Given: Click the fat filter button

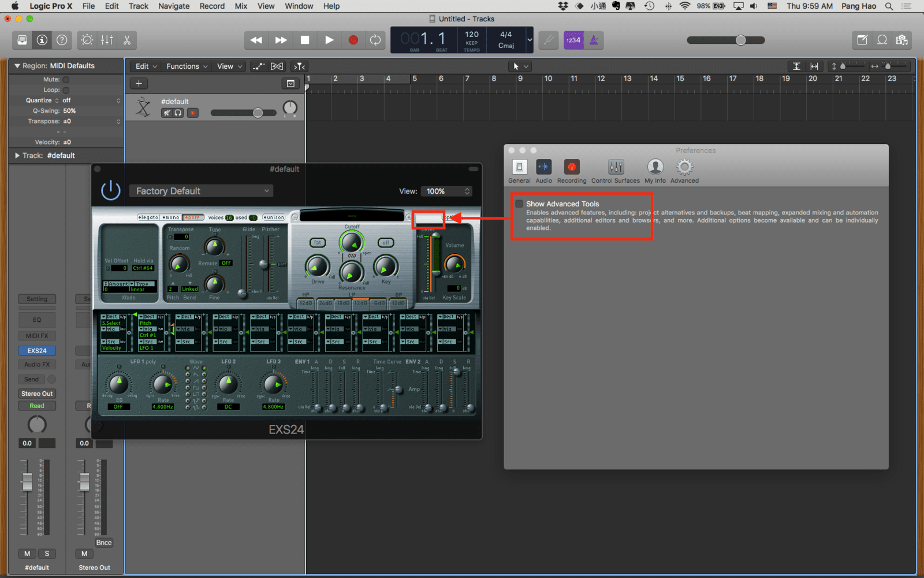Looking at the screenshot, I should point(317,242).
